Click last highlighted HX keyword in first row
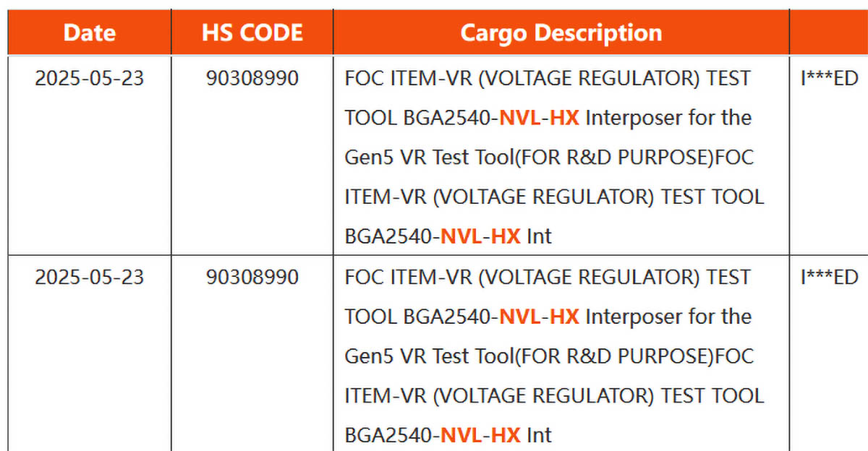The image size is (868, 451). tap(506, 236)
